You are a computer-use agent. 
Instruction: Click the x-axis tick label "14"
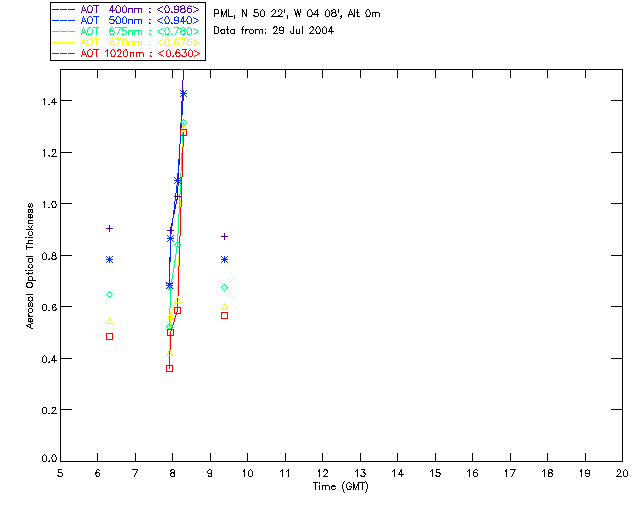[x=398, y=474]
